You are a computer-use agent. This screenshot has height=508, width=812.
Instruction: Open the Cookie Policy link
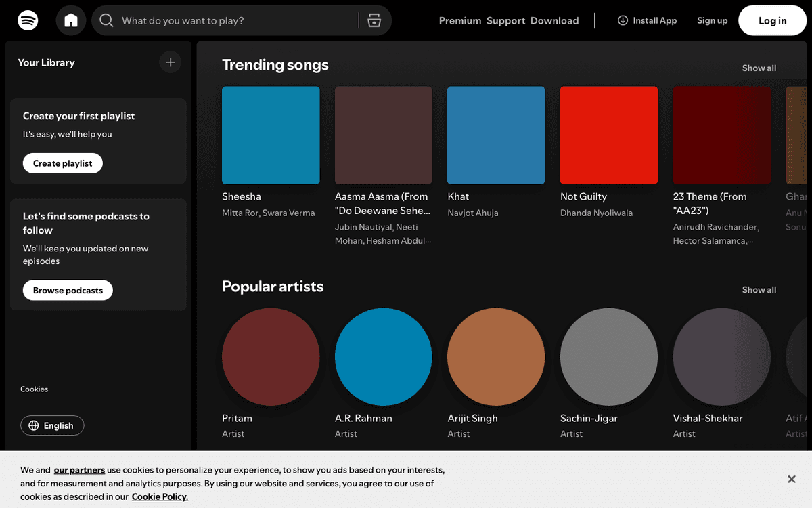[x=160, y=496]
